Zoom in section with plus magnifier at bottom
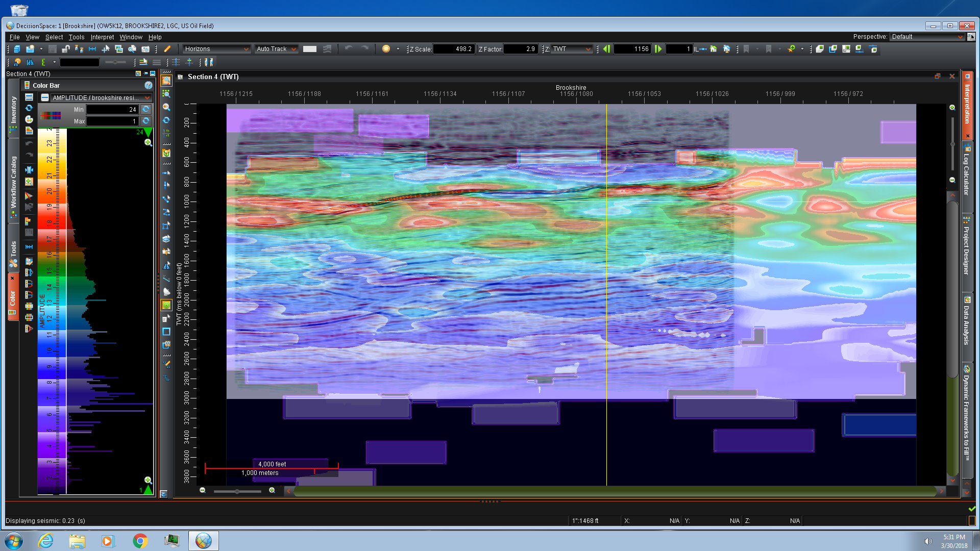Image resolution: width=980 pixels, height=551 pixels. click(272, 490)
